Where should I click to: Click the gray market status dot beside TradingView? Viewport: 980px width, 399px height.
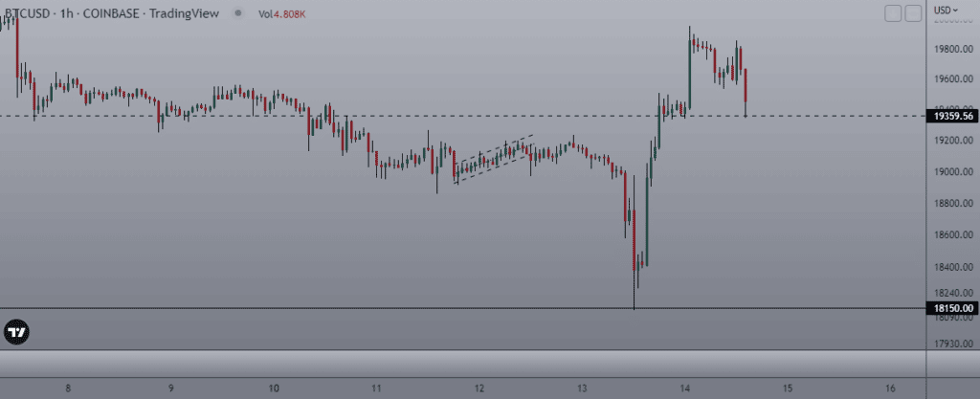tap(238, 13)
